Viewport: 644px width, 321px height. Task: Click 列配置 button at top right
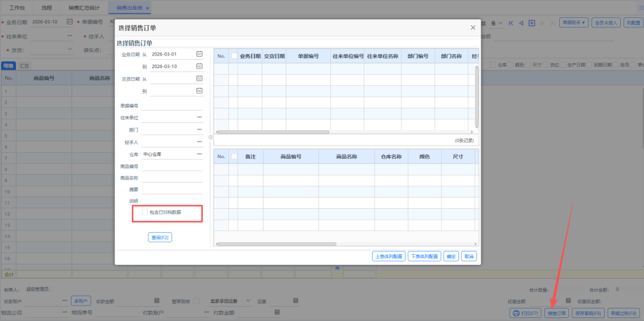pos(633,23)
